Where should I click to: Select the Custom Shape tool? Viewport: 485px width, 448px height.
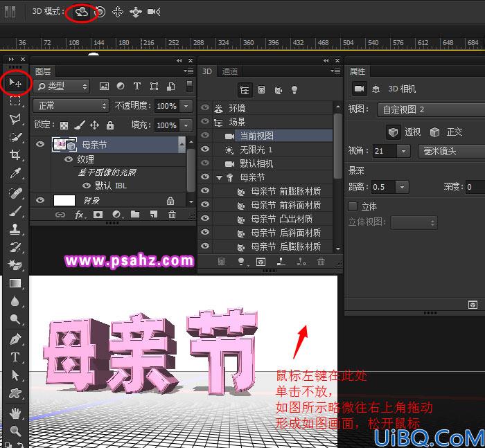[x=15, y=393]
